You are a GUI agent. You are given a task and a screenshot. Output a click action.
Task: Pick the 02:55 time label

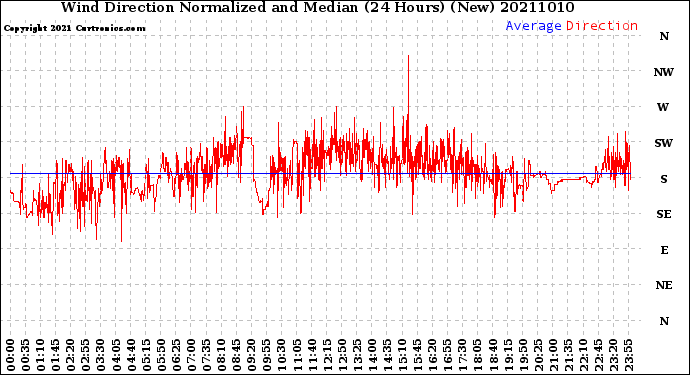[86, 355]
